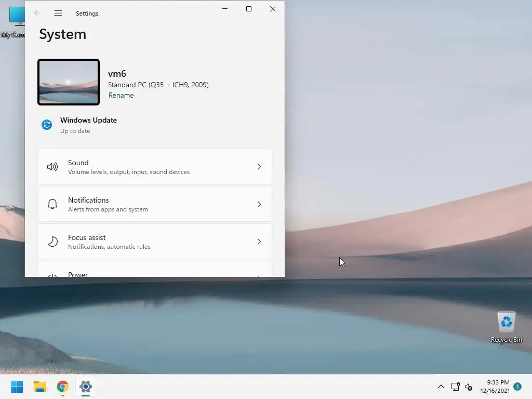Open Notifications settings row
The image size is (532, 399).
pos(155,204)
